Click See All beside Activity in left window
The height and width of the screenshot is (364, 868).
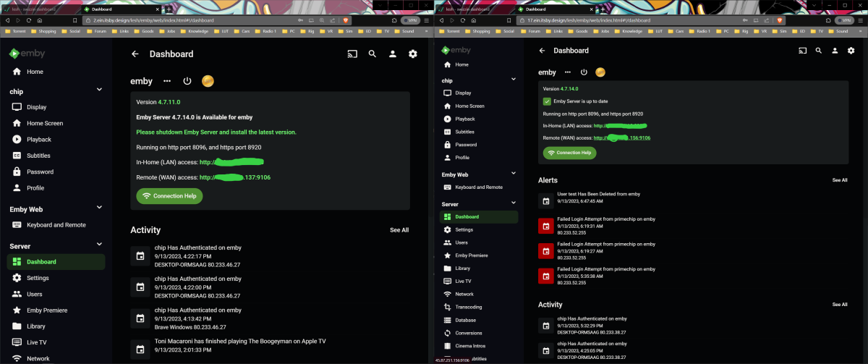click(399, 230)
